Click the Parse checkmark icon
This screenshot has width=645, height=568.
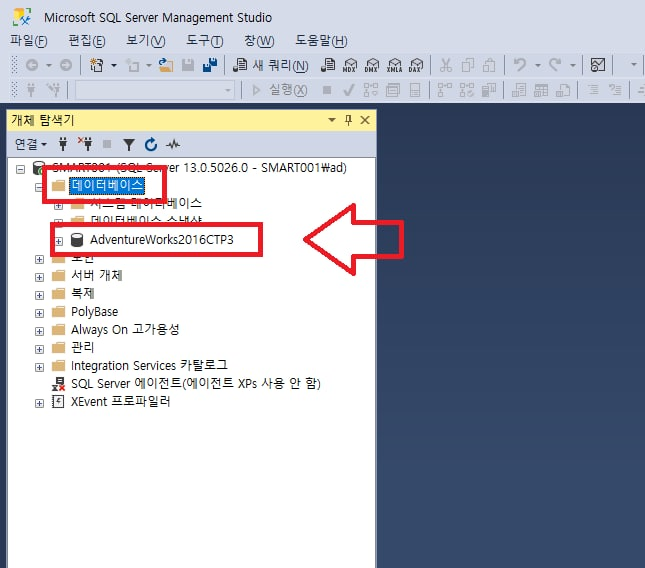tap(349, 90)
